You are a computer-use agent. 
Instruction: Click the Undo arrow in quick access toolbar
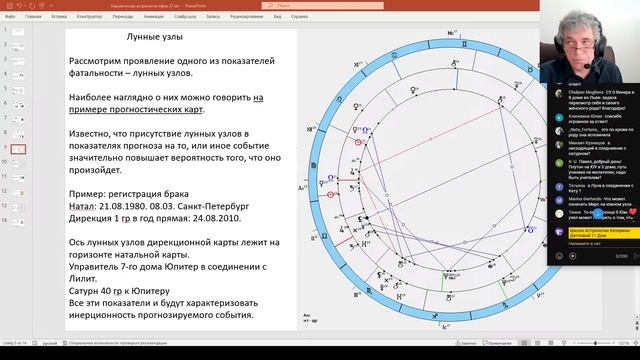19,6
